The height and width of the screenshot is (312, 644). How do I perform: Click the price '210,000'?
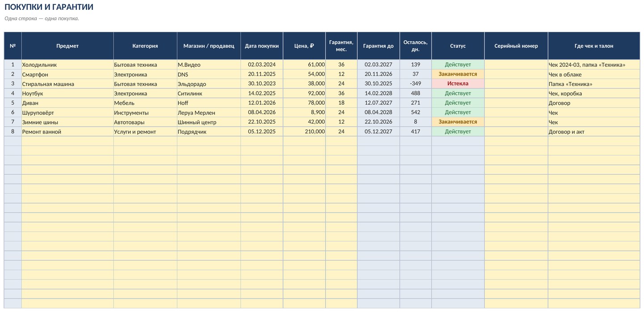pos(304,132)
